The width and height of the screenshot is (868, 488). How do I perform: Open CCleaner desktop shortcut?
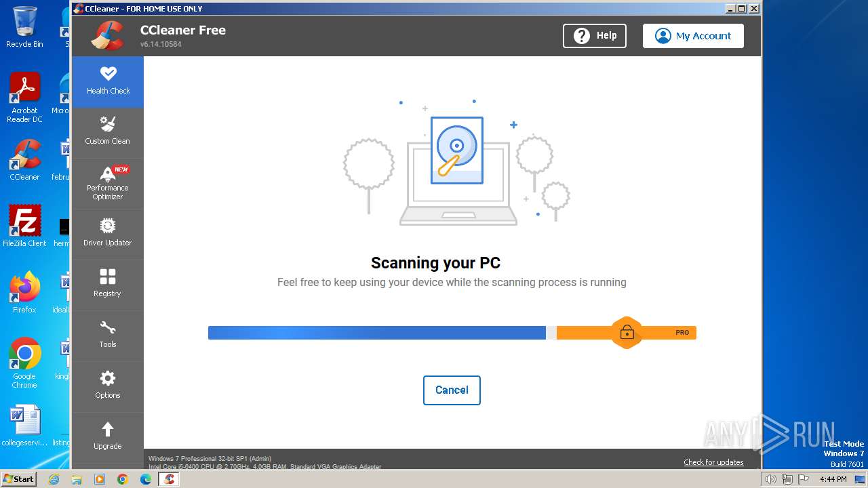coord(24,160)
